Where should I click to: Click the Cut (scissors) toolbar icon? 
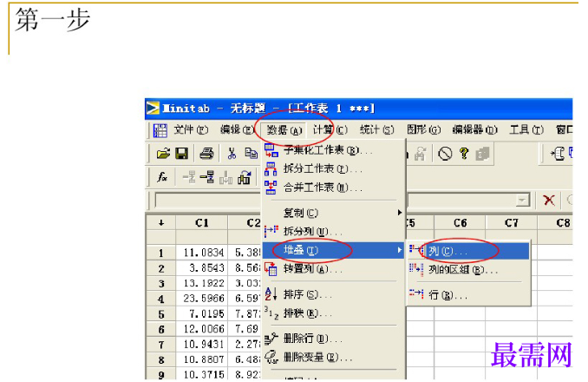click(232, 154)
